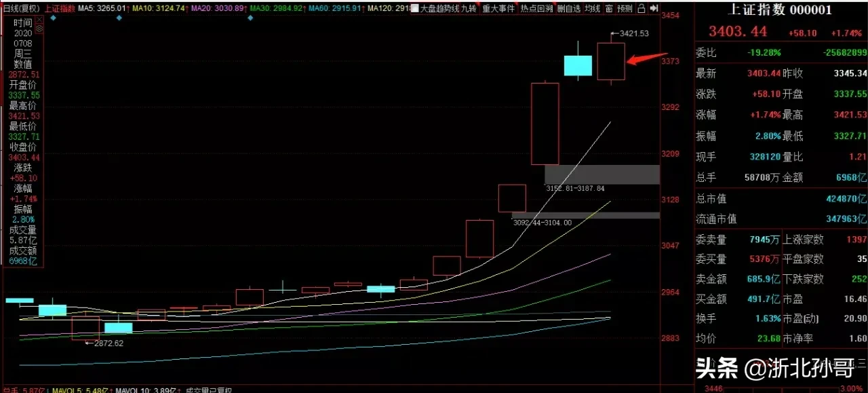Select the MA5: 3265.01 indicator label

click(102, 9)
